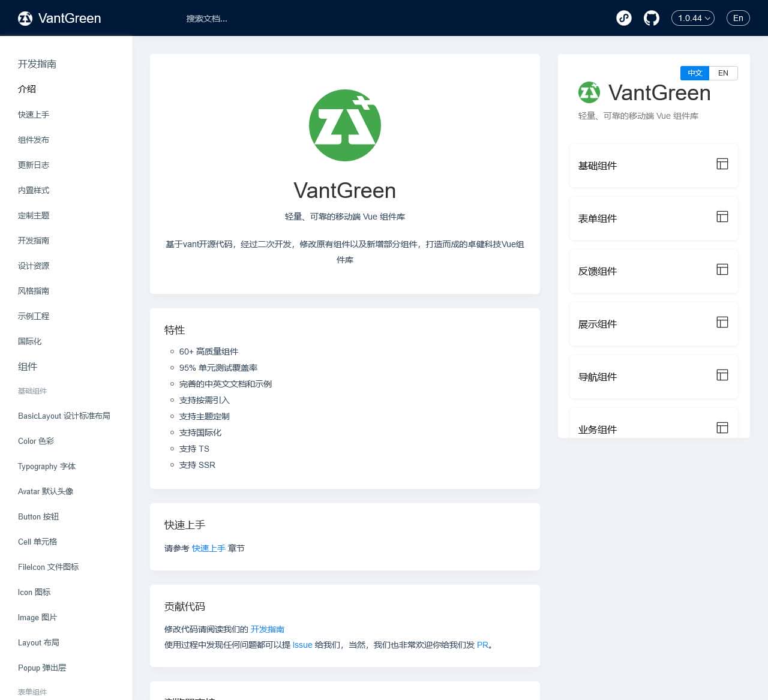Open BasicLayout 设计标准布局 in sidebar

[64, 416]
